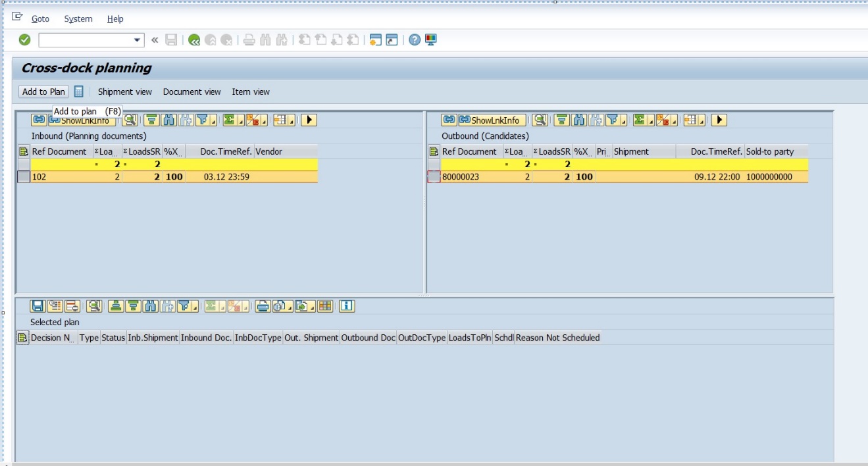The height and width of the screenshot is (466, 868).
Task: Click the Add to Plan button
Action: 43,91
